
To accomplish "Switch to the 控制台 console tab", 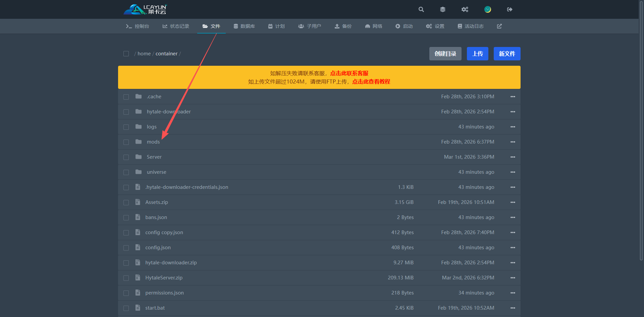I will click(x=138, y=26).
